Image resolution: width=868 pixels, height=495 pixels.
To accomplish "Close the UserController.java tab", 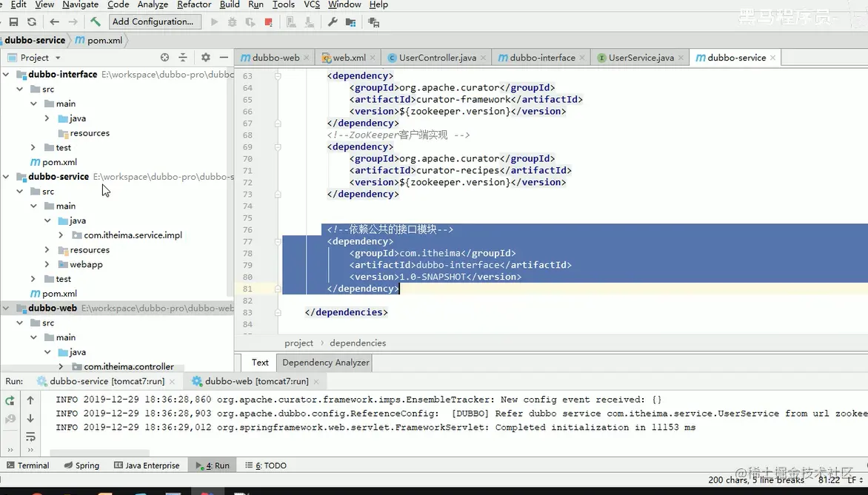I will point(484,58).
